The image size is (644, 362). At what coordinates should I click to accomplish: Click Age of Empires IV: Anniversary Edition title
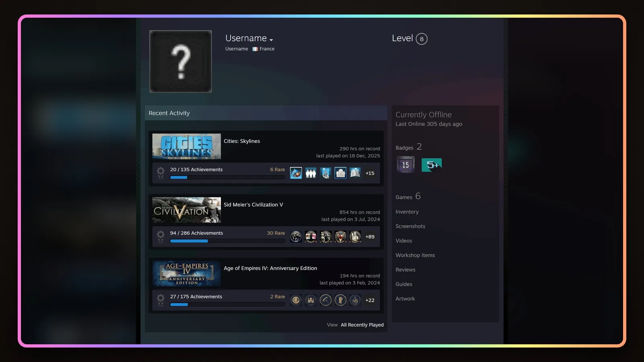(x=270, y=268)
